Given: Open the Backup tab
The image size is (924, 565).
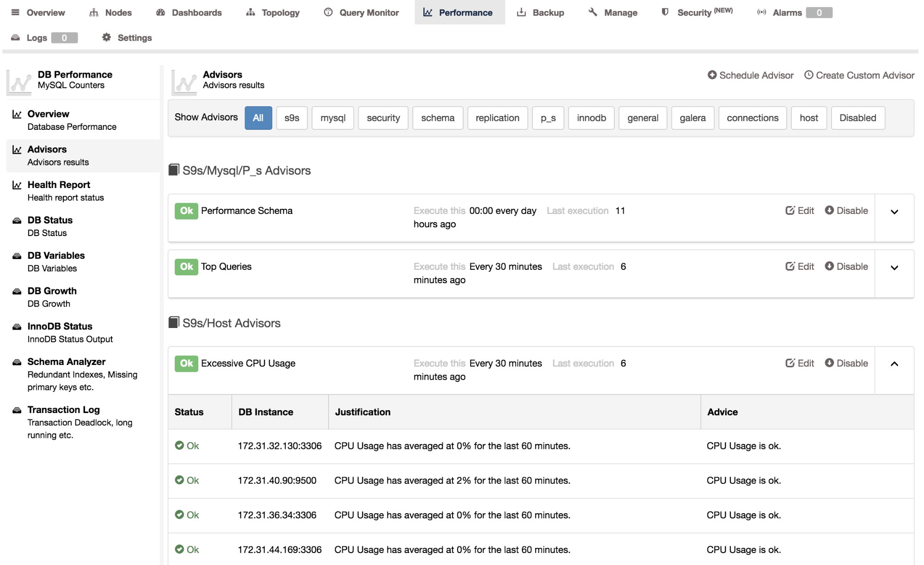Looking at the screenshot, I should point(540,12).
